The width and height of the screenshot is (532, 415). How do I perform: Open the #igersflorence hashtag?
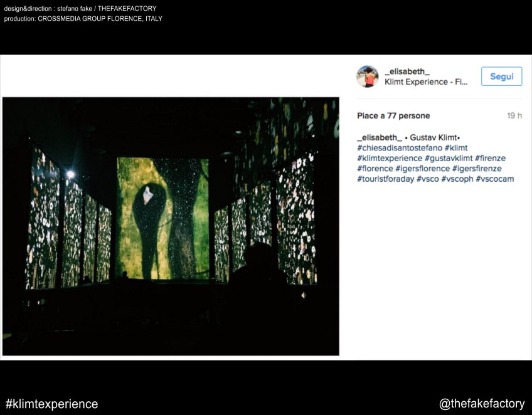coord(422,169)
